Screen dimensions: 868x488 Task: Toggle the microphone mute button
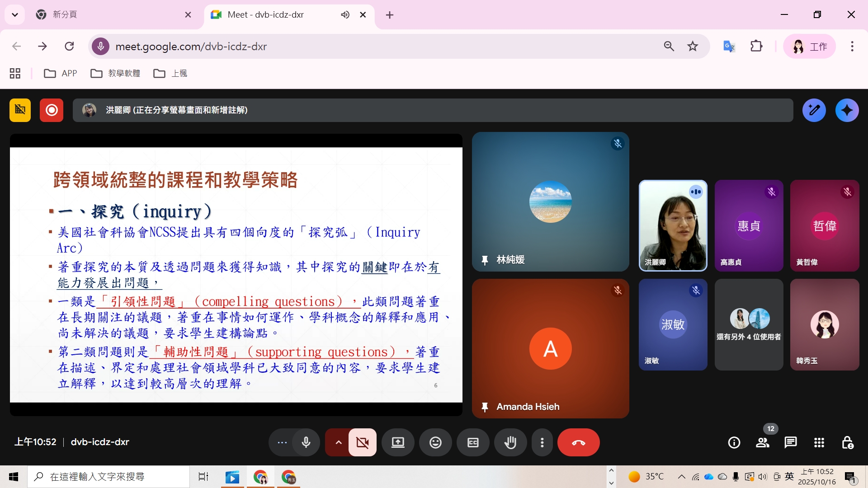pyautogui.click(x=306, y=442)
